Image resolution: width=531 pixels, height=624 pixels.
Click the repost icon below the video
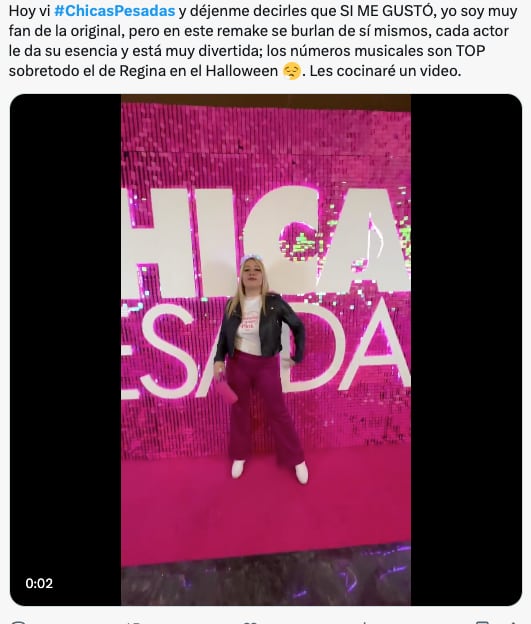click(x=133, y=622)
